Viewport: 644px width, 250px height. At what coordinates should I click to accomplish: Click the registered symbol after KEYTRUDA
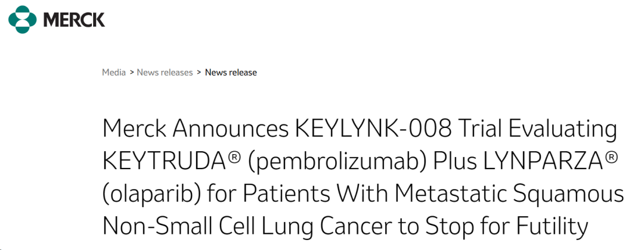click(235, 159)
